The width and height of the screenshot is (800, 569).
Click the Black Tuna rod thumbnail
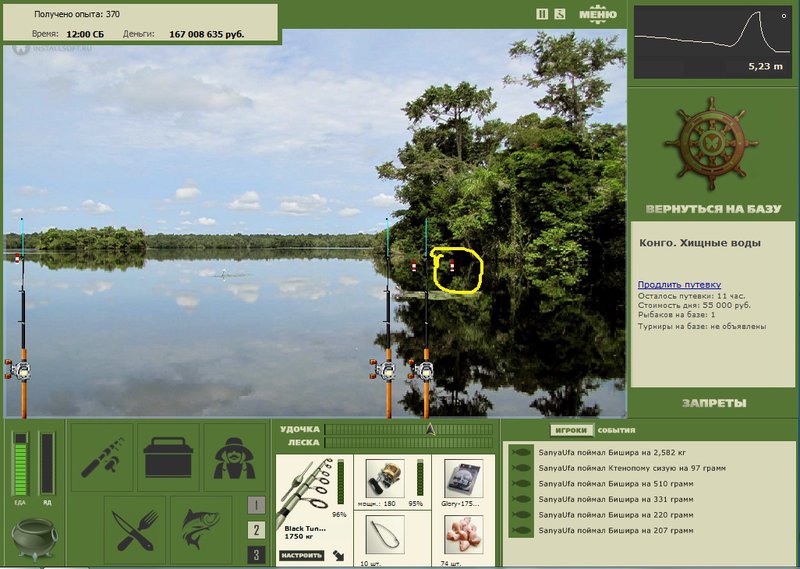[305, 491]
